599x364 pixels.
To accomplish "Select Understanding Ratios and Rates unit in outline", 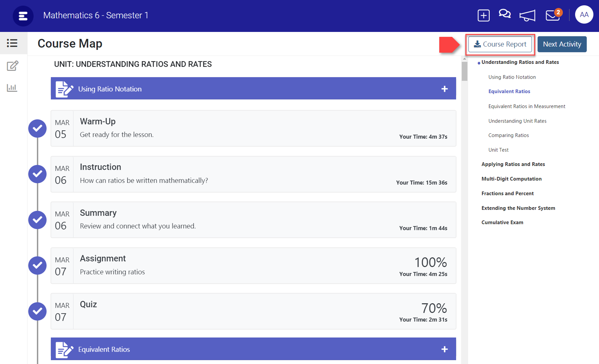I will click(520, 62).
